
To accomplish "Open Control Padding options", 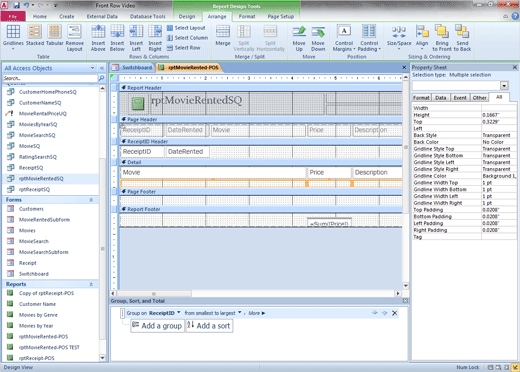I will pyautogui.click(x=369, y=38).
